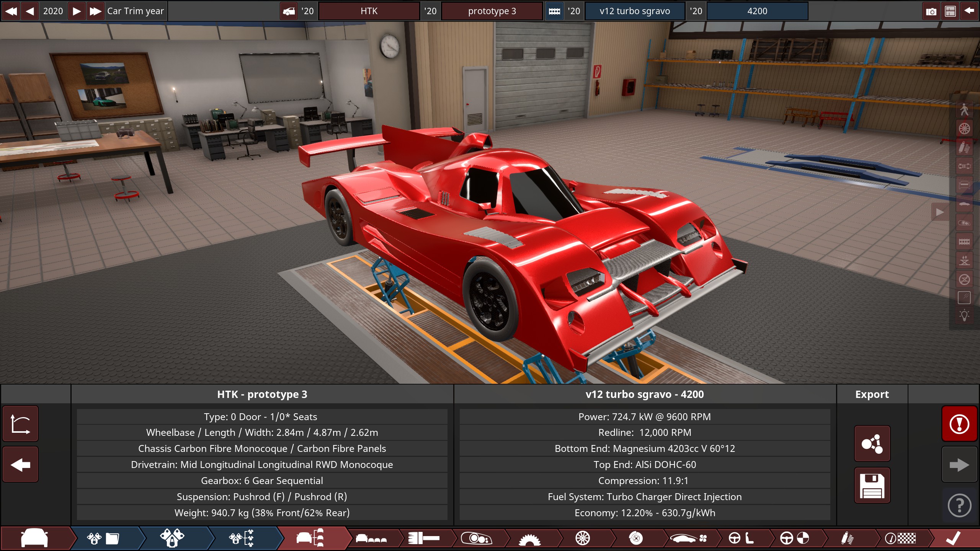980x551 pixels.
Task: Open the engine family folder tab
Action: click(x=103, y=538)
